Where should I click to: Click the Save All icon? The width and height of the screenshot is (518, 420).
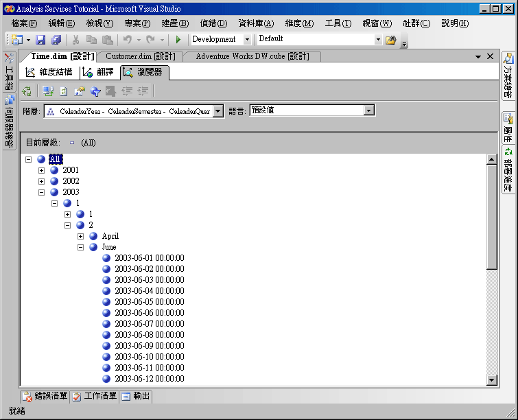tap(56, 40)
